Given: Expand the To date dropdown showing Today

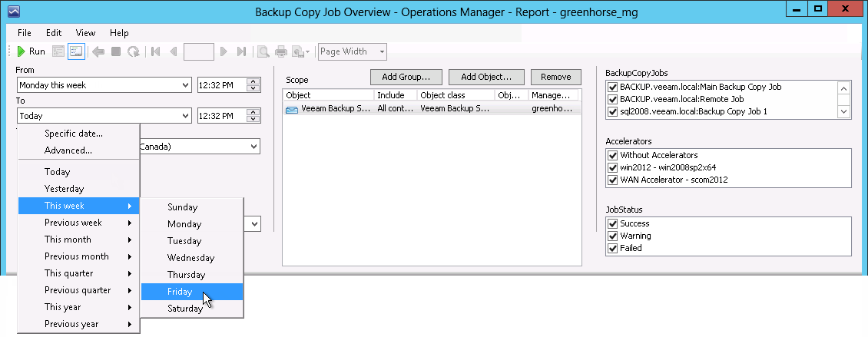Looking at the screenshot, I should pos(186,116).
